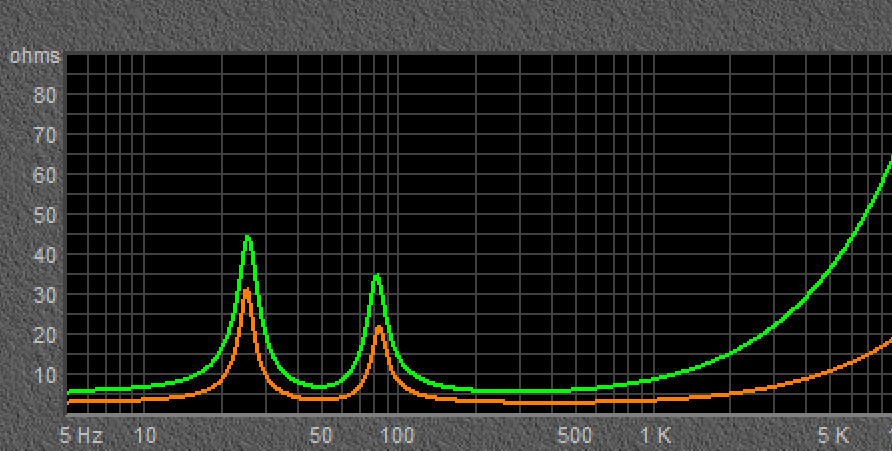Click the 50 Hz frequency axis label
Image resolution: width=892 pixels, height=451 pixels.
tap(321, 436)
